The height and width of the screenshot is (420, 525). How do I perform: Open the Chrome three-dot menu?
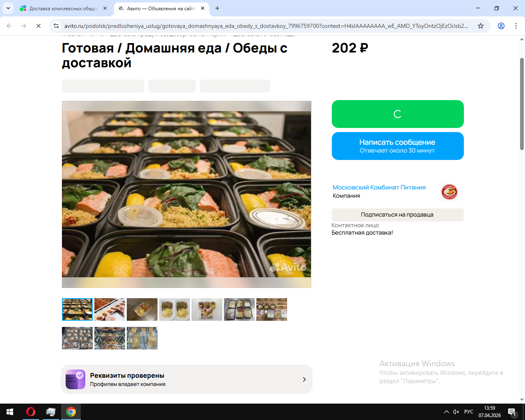coord(516,26)
